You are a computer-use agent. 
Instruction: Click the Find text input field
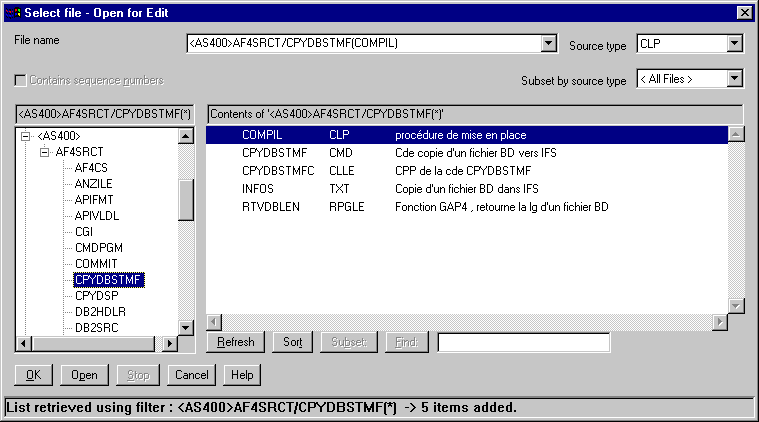[x=523, y=343]
